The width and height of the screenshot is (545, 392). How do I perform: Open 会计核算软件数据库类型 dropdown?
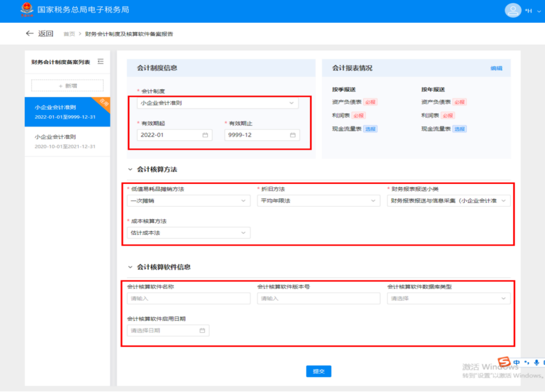tap(449, 298)
